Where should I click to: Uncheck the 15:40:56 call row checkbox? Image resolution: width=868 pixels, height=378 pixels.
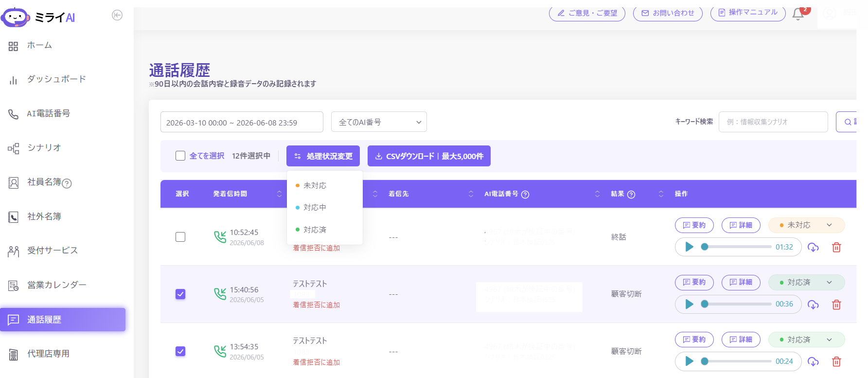[x=180, y=294]
